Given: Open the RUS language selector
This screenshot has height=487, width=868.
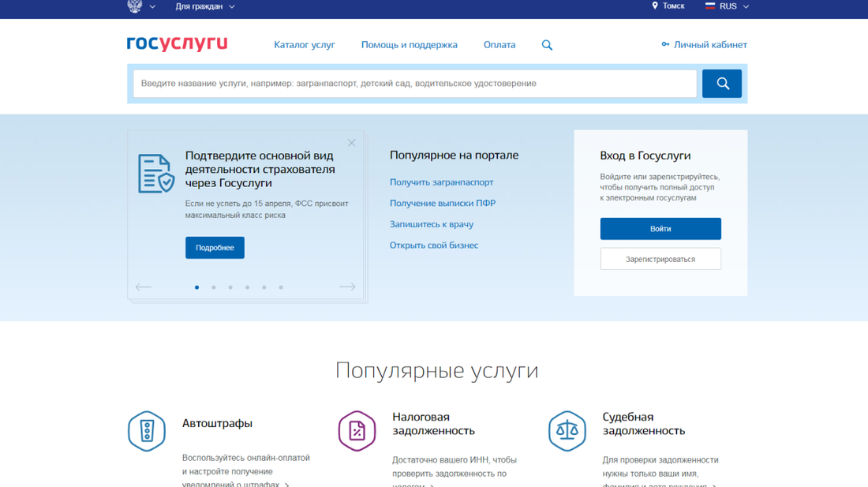Looking at the screenshot, I should [x=725, y=6].
